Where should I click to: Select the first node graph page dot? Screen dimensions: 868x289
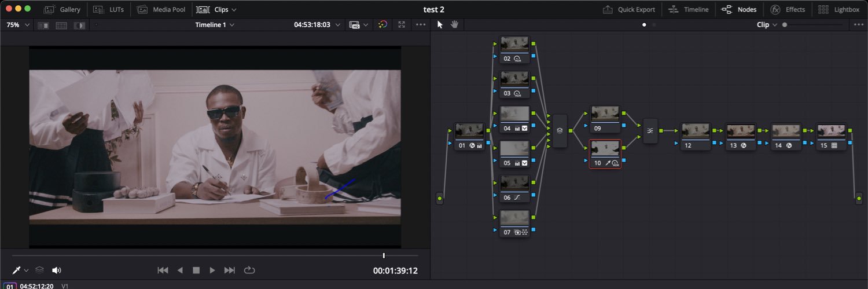coord(644,25)
